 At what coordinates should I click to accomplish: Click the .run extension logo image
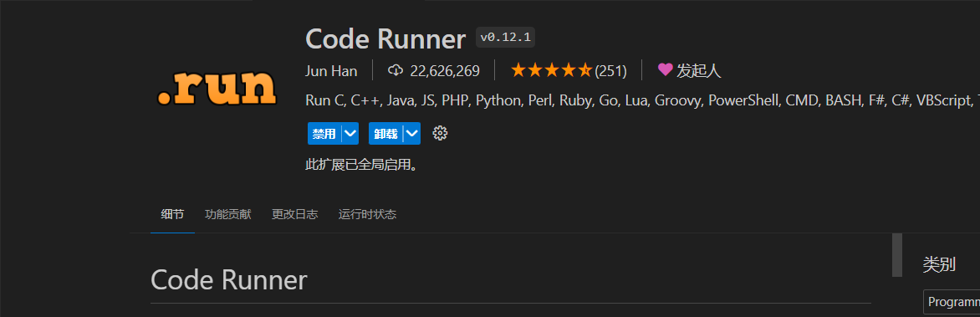pos(216,88)
